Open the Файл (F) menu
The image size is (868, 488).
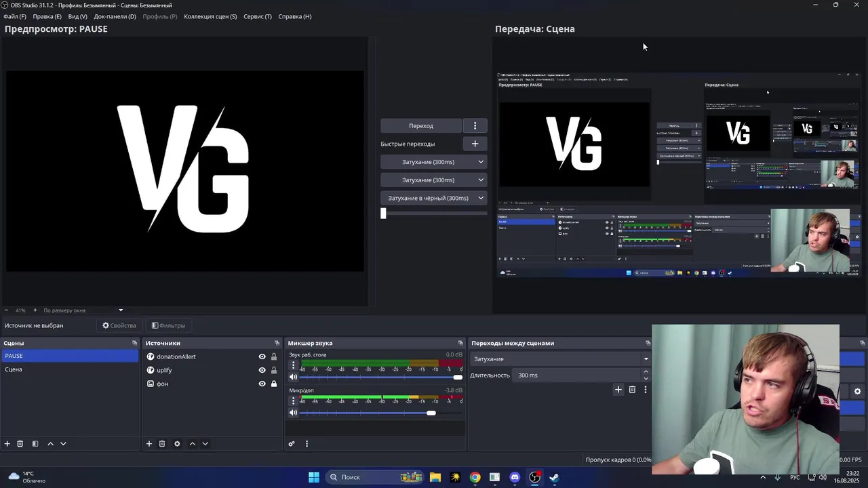[15, 16]
